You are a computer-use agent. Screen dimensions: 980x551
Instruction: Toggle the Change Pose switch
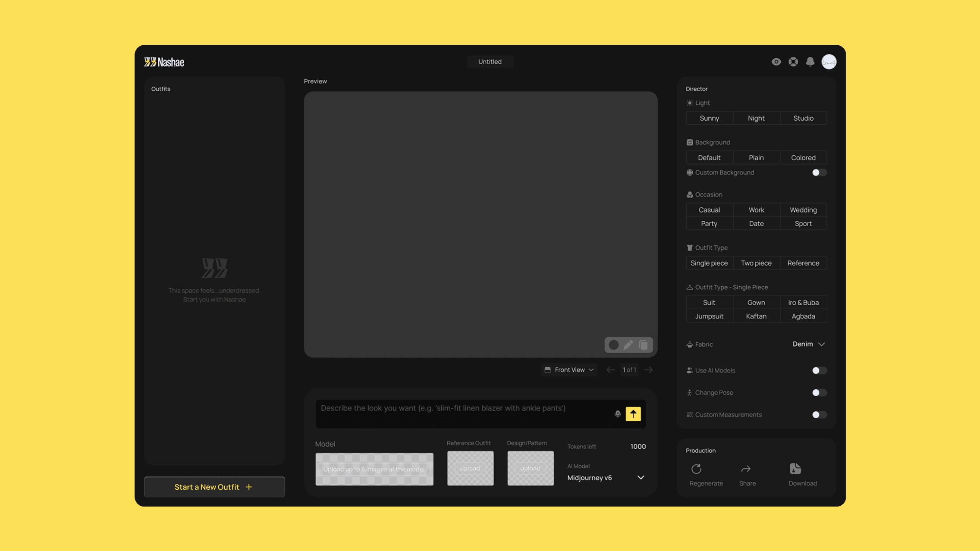[819, 393]
